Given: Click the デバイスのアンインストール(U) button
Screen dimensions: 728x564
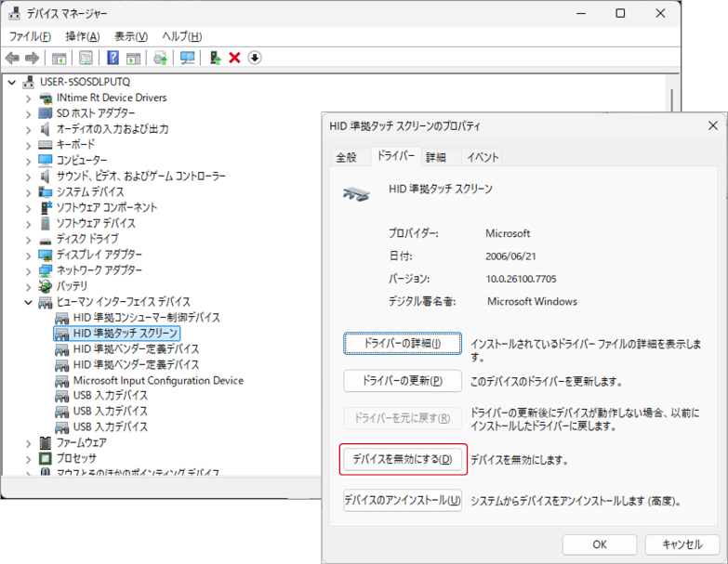Looking at the screenshot, I should (403, 500).
